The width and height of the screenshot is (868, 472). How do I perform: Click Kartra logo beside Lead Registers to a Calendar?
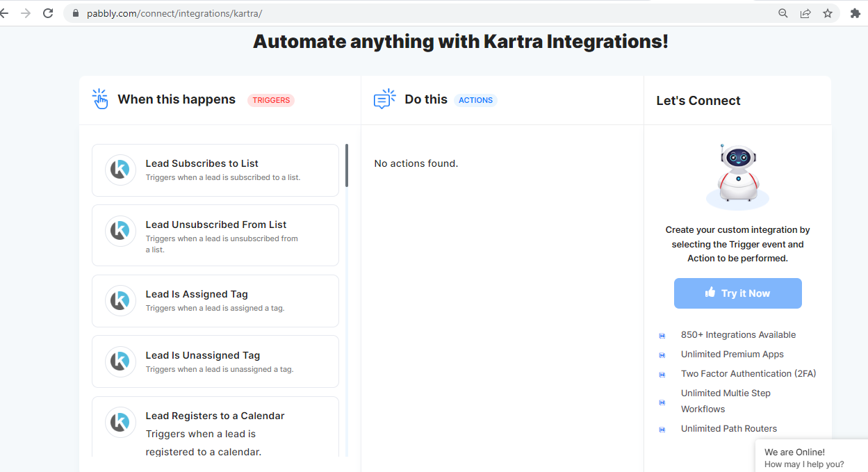point(120,422)
